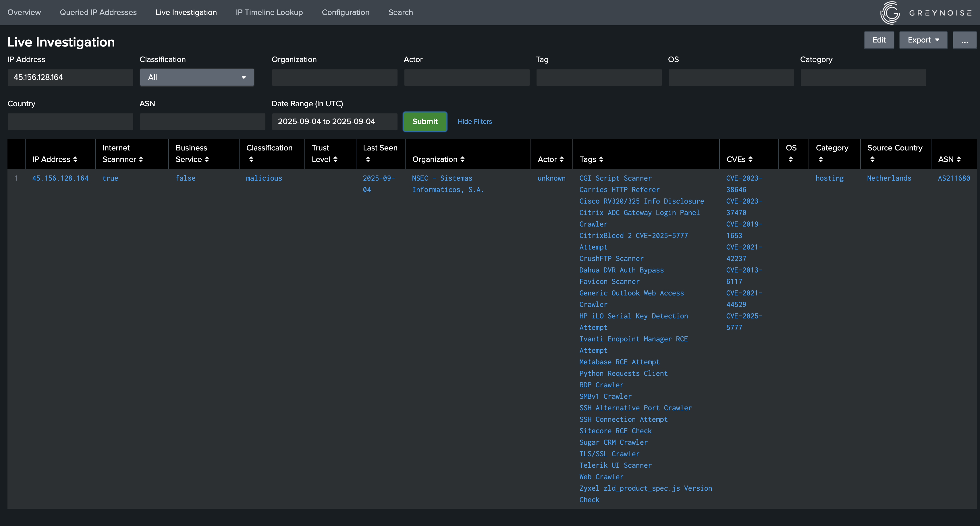
Task: Click the GreyNoise logo
Action: pos(926,13)
